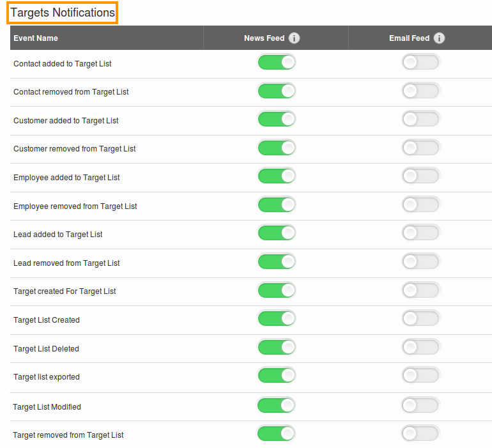Screen dimensions: 492x448
Task: Turn off News Feed for Contact removed from Target List
Action: 277,91
